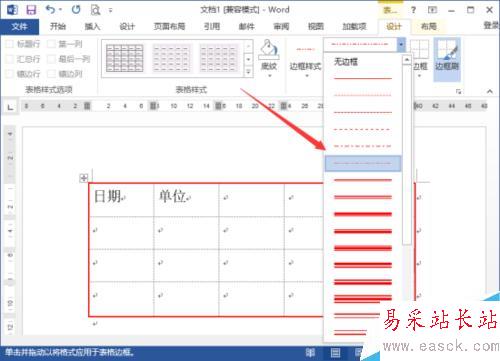Collapse the line style combo box arrow
Screen dimensions: 500x361
(401, 44)
